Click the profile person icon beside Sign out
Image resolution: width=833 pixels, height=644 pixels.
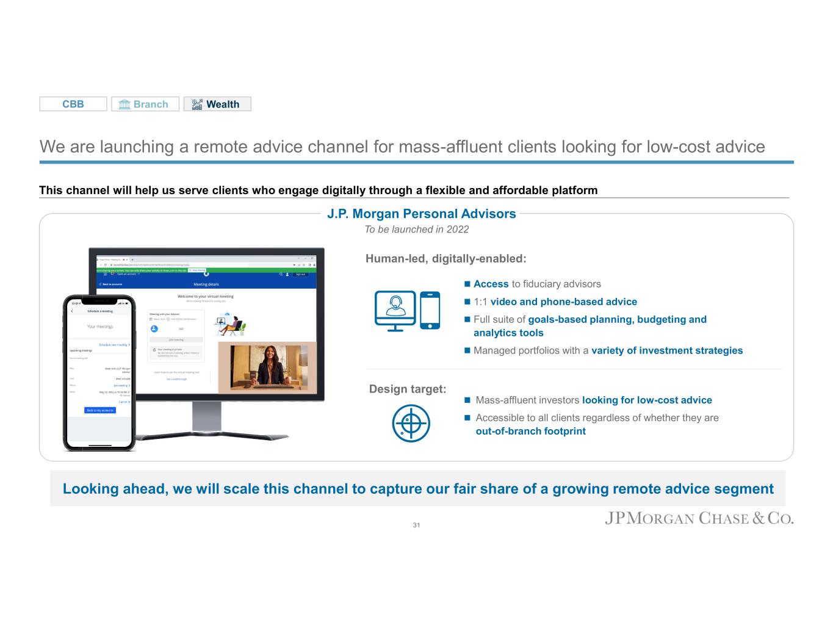[287, 275]
